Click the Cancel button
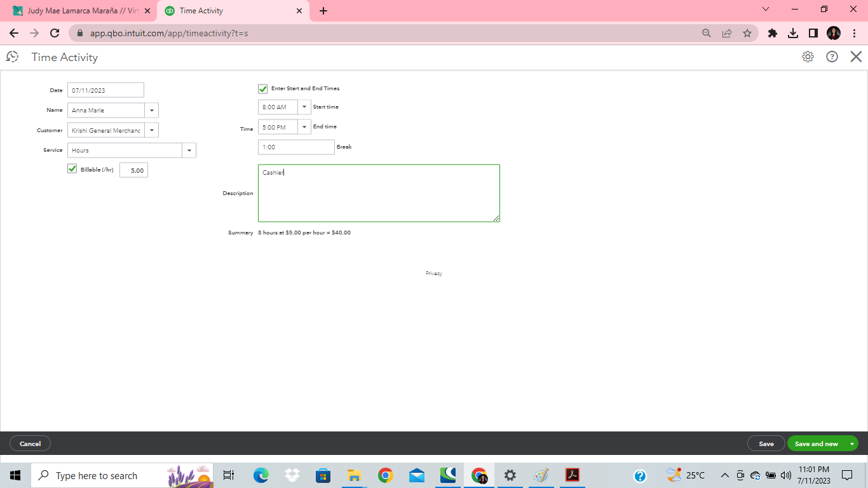Screen dimensions: 868x488 pyautogui.click(x=30, y=444)
